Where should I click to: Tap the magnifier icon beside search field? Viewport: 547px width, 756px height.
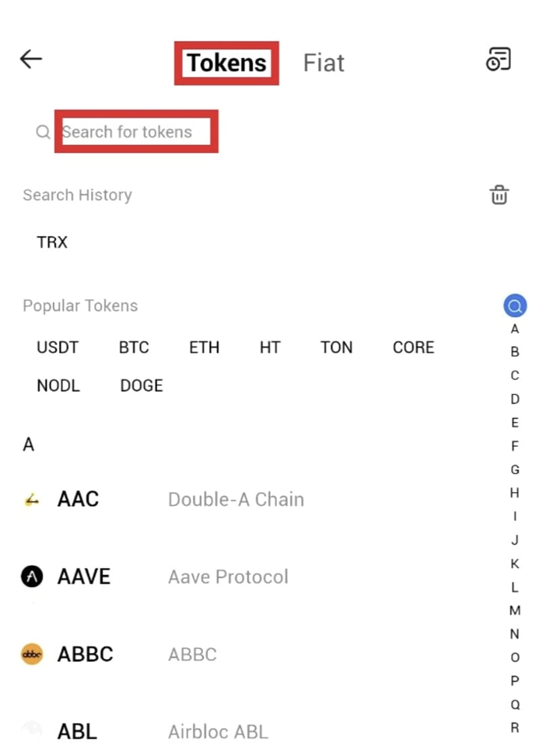43,132
